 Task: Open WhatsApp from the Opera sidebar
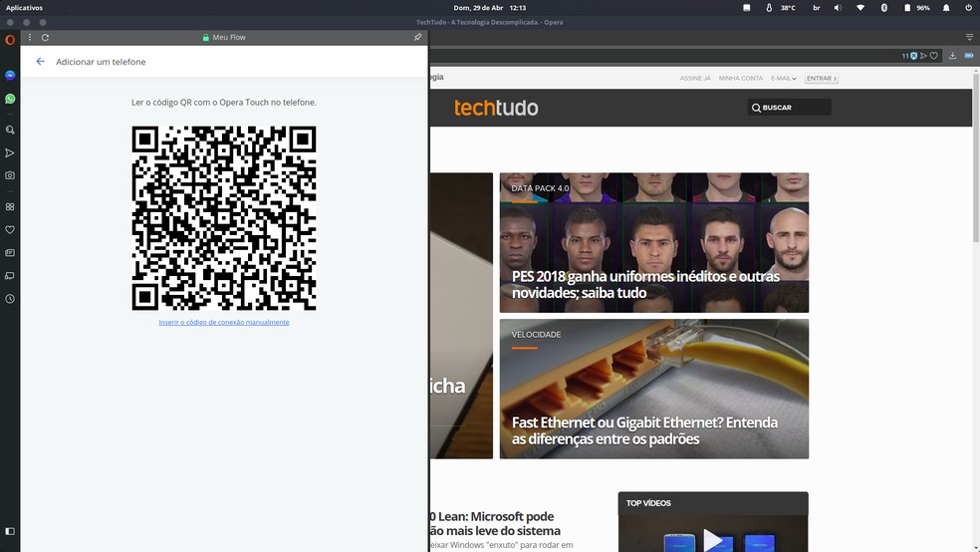click(x=10, y=99)
